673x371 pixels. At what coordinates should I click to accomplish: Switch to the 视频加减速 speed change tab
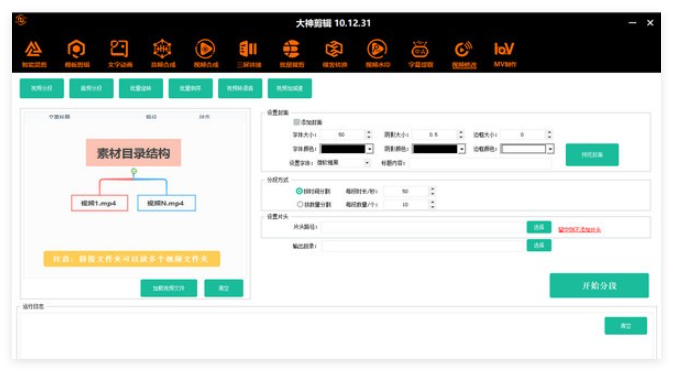click(290, 88)
